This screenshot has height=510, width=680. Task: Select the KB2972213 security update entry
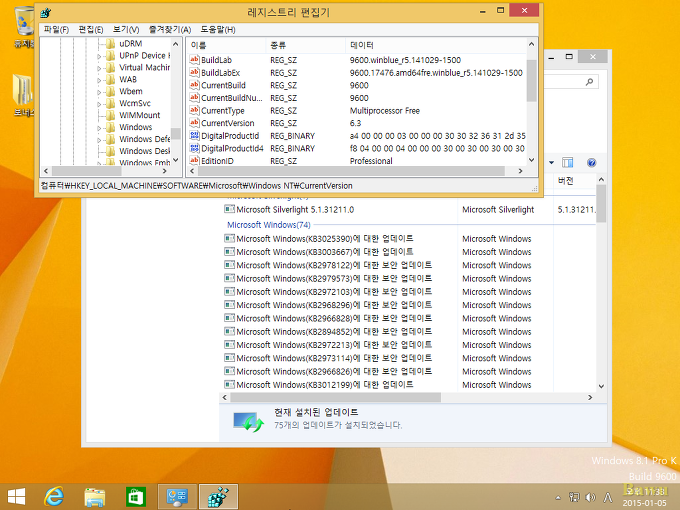pos(328,345)
